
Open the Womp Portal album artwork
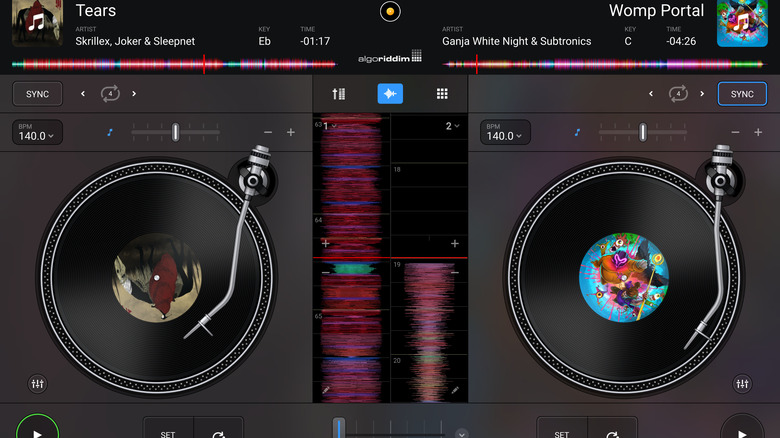point(742,23)
